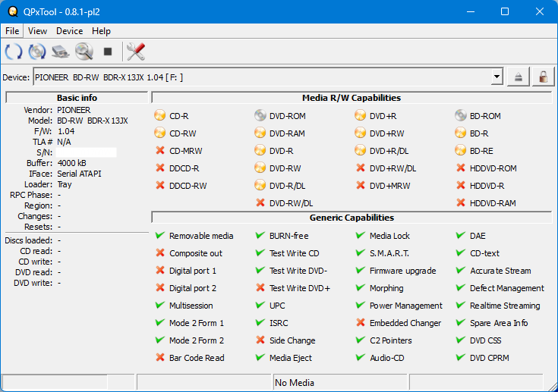Screen dimensions: 558x392
Task: Click the BD-ROM disc icon
Action: [461, 116]
